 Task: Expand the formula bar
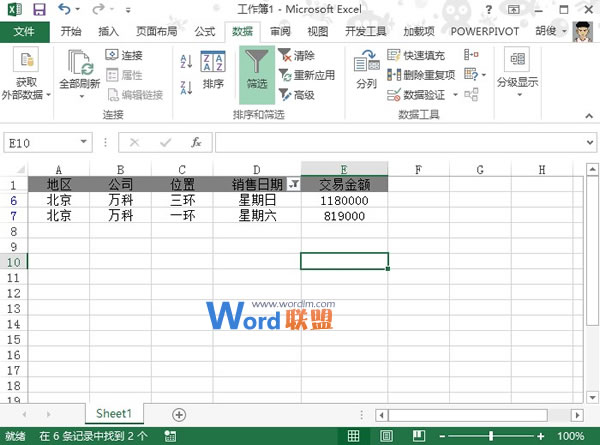[x=590, y=142]
